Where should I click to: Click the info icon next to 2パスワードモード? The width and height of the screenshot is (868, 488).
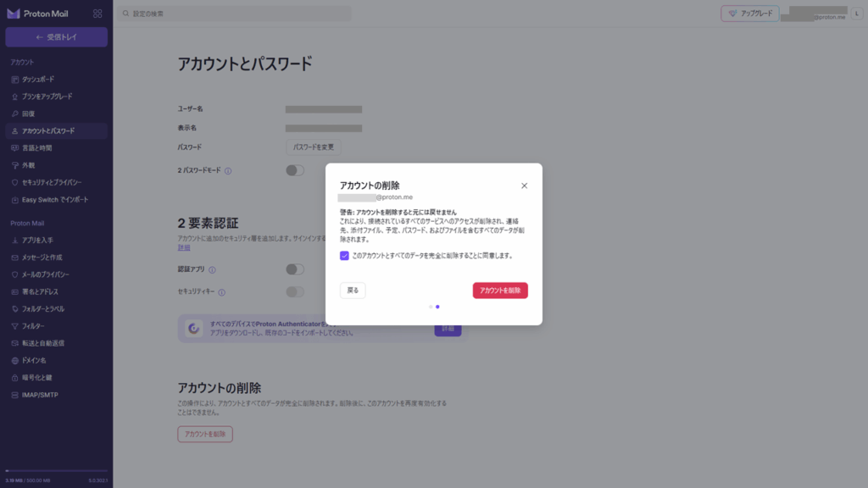point(228,170)
